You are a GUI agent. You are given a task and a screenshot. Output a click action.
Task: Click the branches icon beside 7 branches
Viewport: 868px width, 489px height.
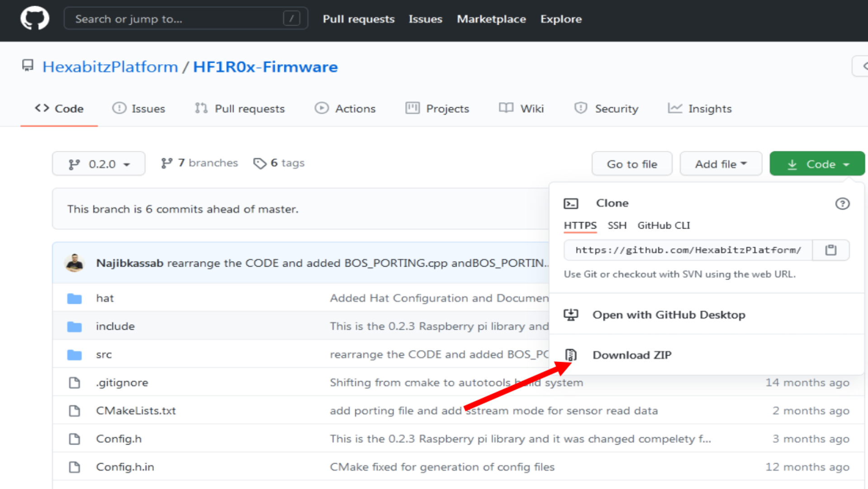point(167,163)
